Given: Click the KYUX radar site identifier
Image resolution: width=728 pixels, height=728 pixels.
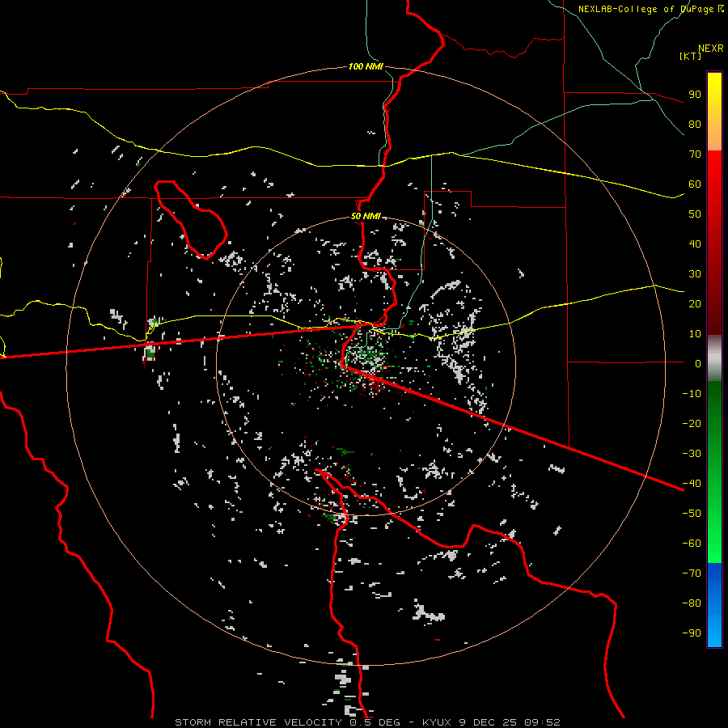Looking at the screenshot, I should click(x=437, y=722).
